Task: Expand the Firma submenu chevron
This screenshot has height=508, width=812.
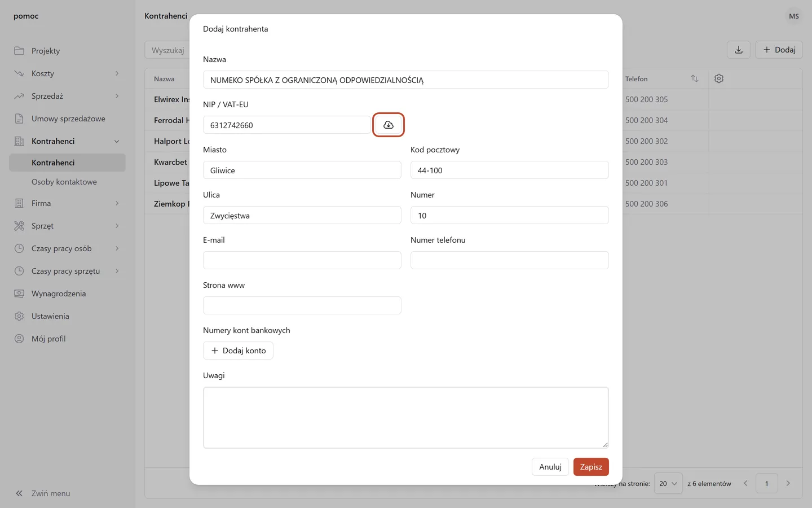Action: [x=117, y=203]
